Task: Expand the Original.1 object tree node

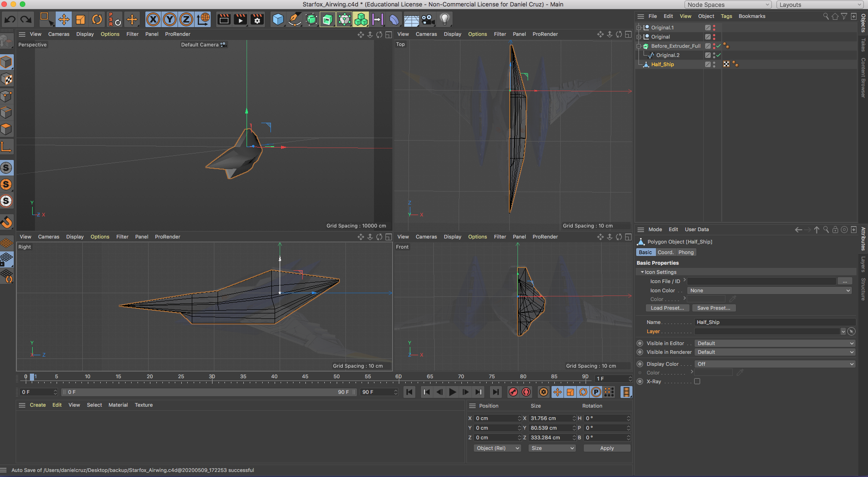Action: (638, 28)
